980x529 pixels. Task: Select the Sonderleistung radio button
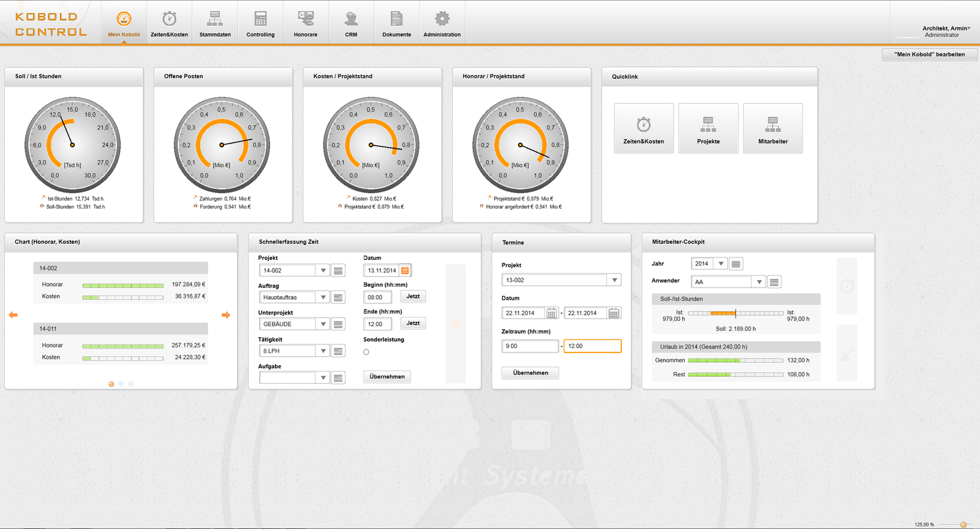pyautogui.click(x=366, y=352)
